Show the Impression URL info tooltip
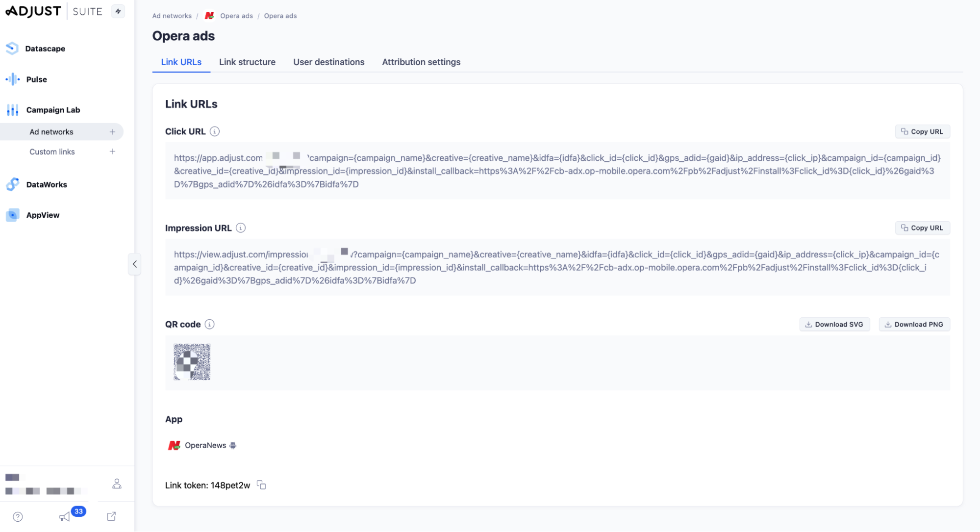Screen dimensions: 980x532 pyautogui.click(x=241, y=228)
